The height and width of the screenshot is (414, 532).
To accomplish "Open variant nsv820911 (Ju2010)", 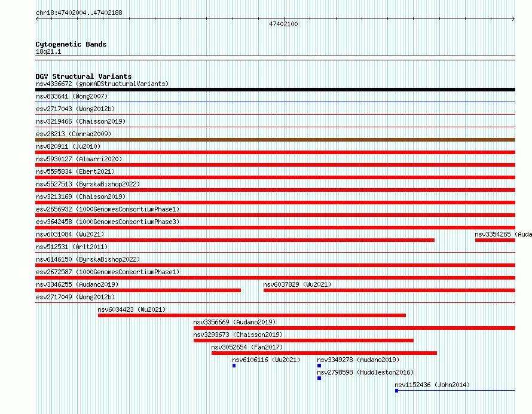I will click(x=68, y=146).
